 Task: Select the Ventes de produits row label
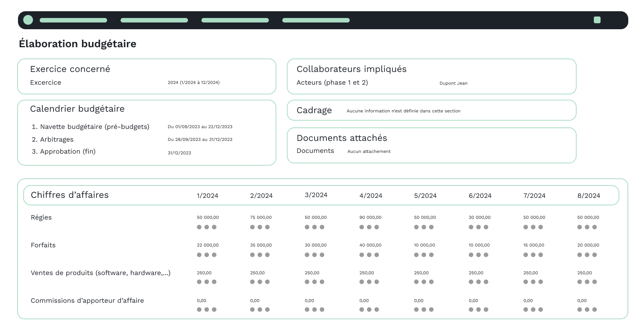(x=100, y=273)
